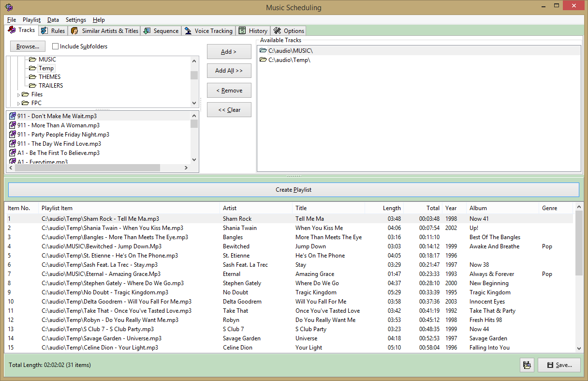Click the crossed-tools icon on the Options tab

point(277,30)
